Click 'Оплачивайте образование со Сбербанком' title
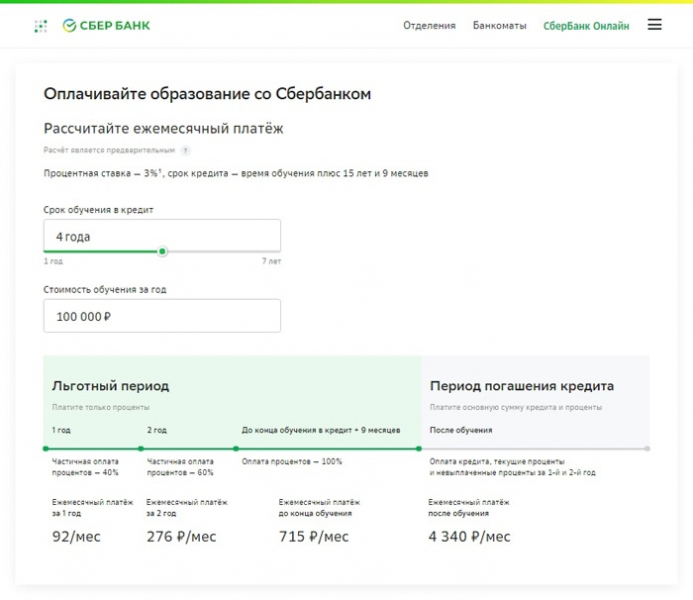The height and width of the screenshot is (600, 693). 207,94
